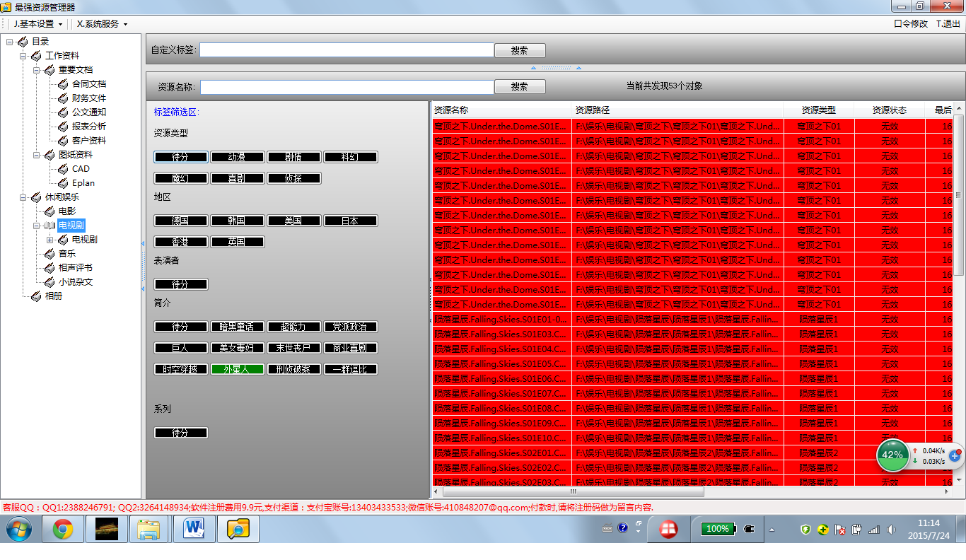Toggle the 韩国 region tag
The height and width of the screenshot is (560, 966).
(238, 221)
